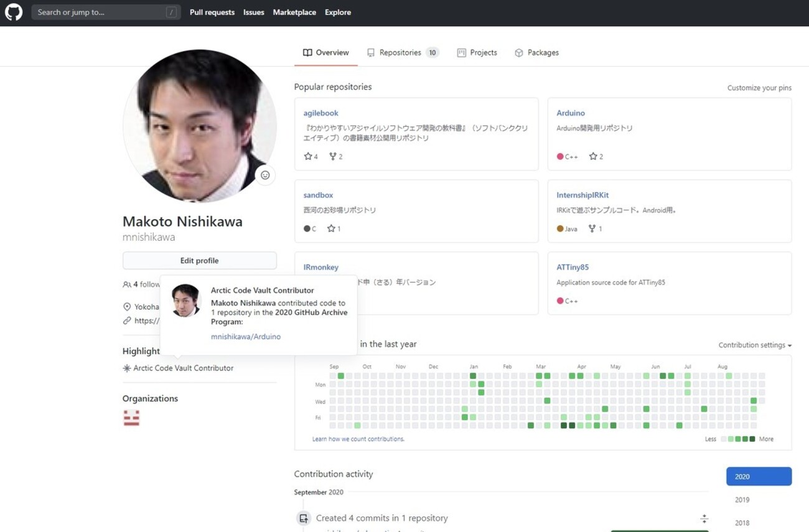Click the GitHub Octocat logo
809x532 pixels.
(14, 12)
